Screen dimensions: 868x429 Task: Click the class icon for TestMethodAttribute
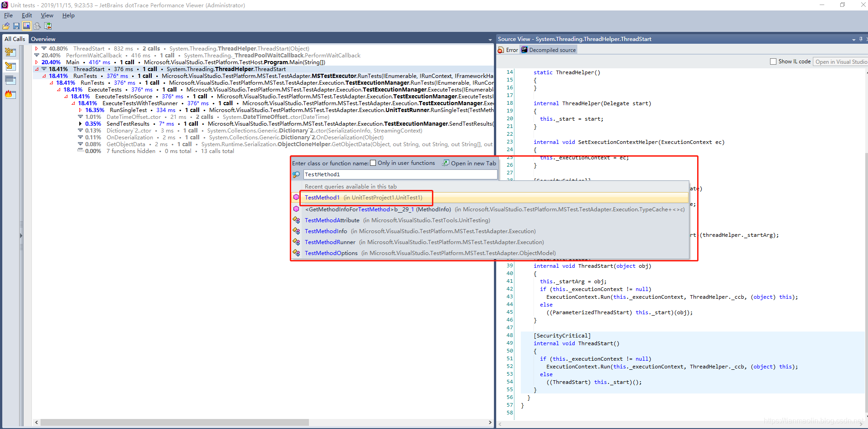pos(296,220)
